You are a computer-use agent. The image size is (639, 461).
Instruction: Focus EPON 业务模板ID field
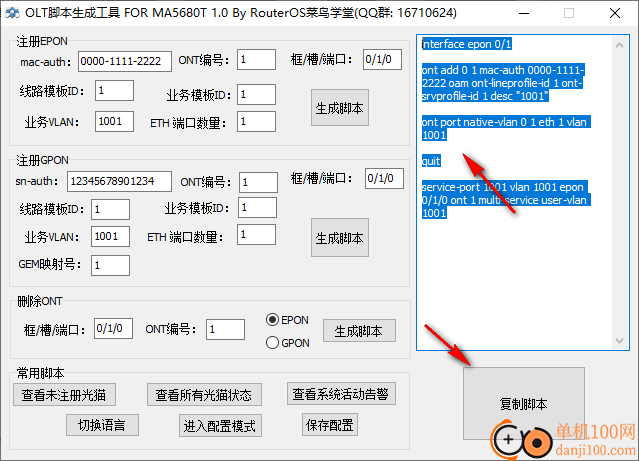pyautogui.click(x=256, y=95)
